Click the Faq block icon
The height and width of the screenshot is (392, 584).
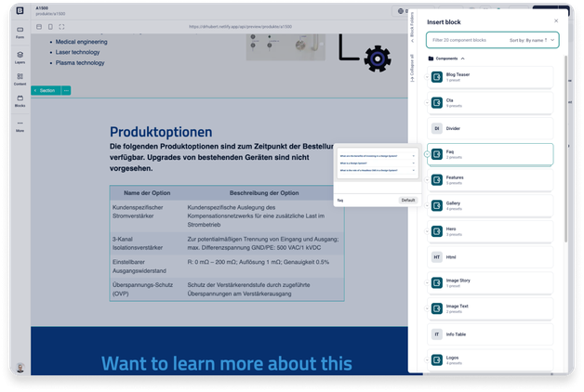click(x=436, y=154)
